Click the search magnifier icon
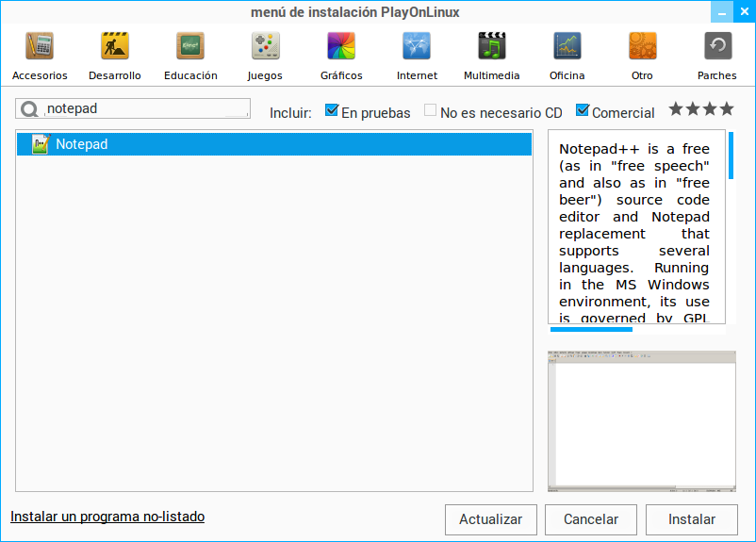756x542 pixels. [x=29, y=109]
